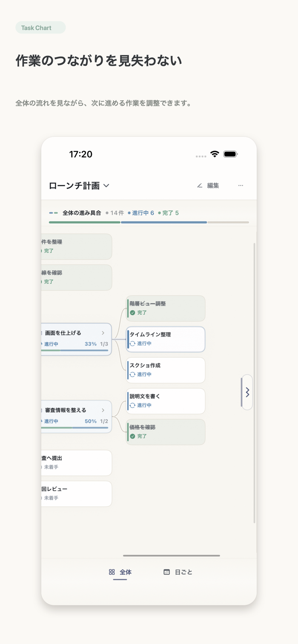Click the 14件 total count

pyautogui.click(x=115, y=213)
